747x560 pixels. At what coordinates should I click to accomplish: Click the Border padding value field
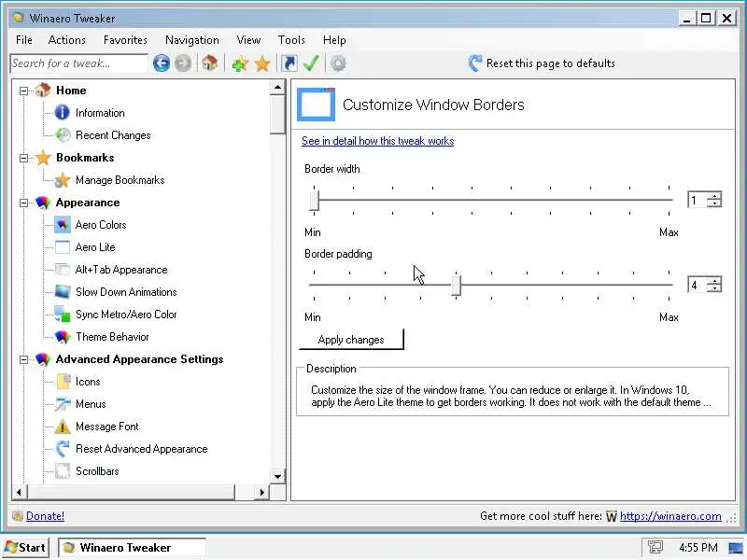pyautogui.click(x=698, y=285)
